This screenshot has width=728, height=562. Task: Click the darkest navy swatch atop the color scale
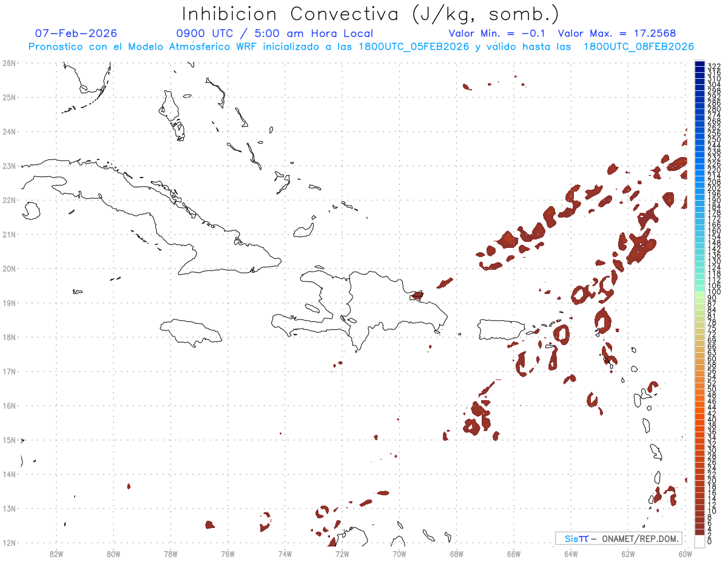(x=699, y=64)
